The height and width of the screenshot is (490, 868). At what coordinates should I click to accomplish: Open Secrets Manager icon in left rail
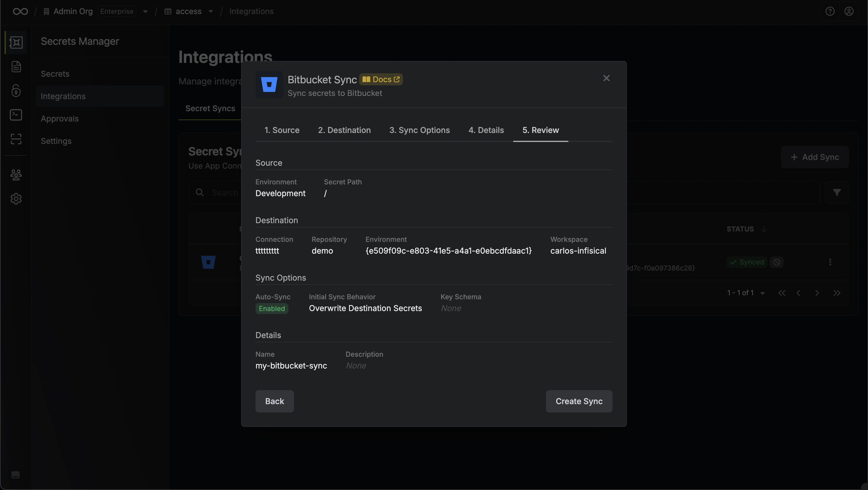coord(16,42)
